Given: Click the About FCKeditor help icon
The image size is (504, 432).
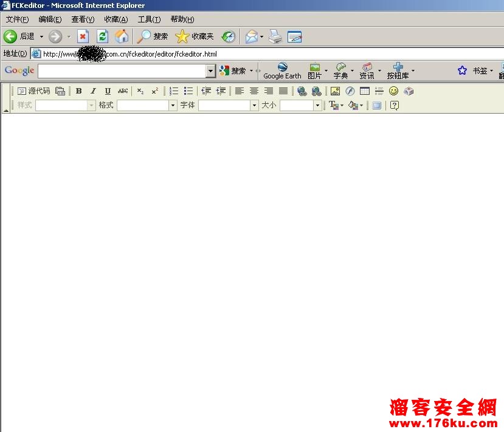Looking at the screenshot, I should pyautogui.click(x=395, y=105).
